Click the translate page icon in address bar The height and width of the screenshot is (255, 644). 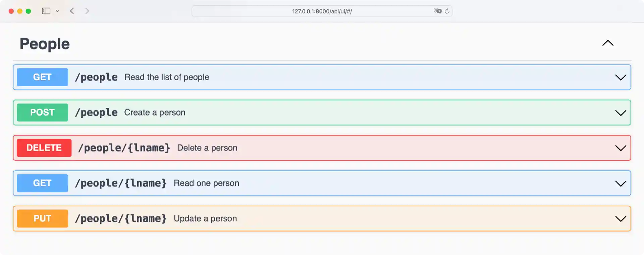437,11
